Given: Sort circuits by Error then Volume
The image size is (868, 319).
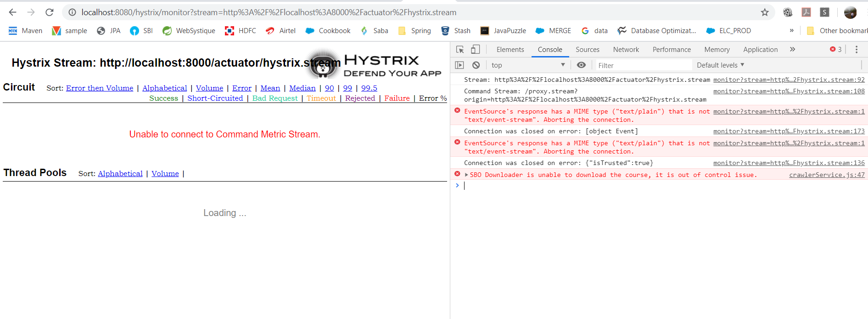Looking at the screenshot, I should pyautogui.click(x=100, y=88).
